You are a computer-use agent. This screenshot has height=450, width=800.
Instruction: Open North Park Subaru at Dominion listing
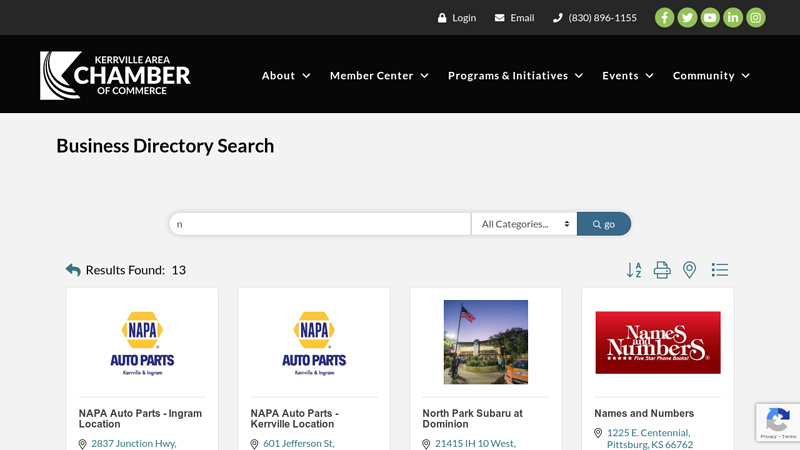(x=472, y=418)
